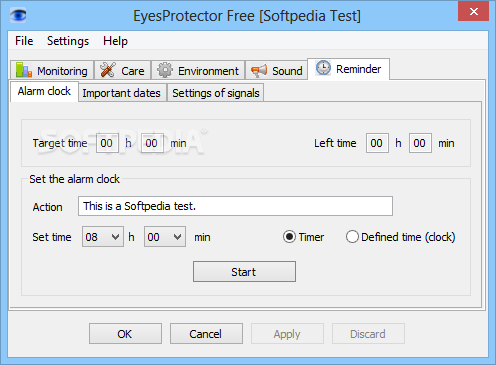Open the Settings menu
496x365 pixels.
pos(68,41)
